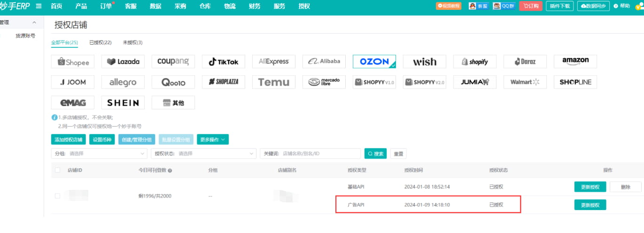This screenshot has width=644, height=233.
Task: Toggle the select-all checkbox in table header
Action: click(x=57, y=170)
